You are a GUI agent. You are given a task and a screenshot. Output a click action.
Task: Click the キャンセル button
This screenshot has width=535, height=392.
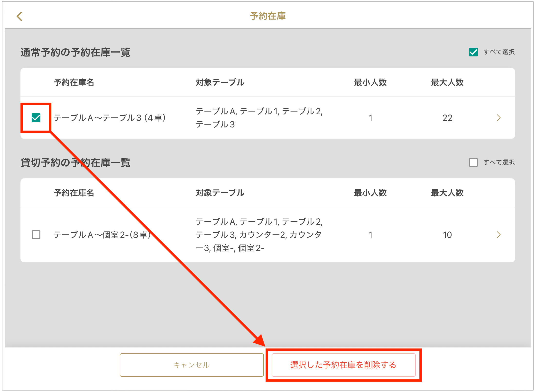tap(192, 365)
